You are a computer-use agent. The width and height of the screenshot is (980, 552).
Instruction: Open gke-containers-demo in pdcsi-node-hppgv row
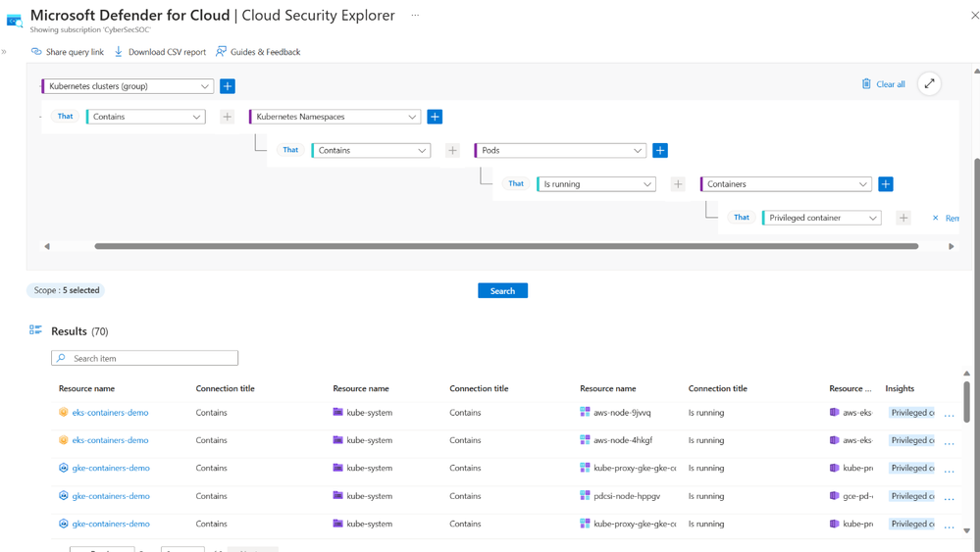(111, 496)
